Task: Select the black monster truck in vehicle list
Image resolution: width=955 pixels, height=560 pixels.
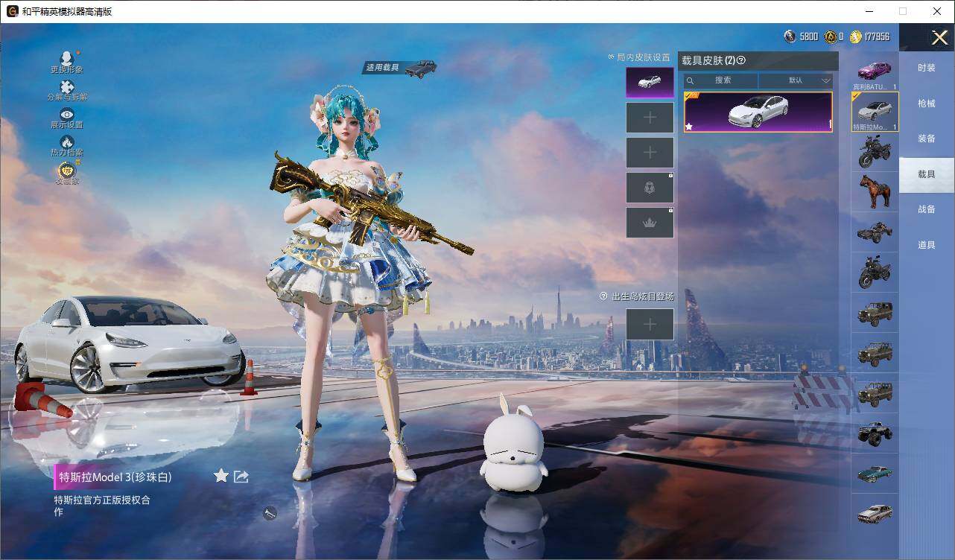Action: [x=875, y=433]
